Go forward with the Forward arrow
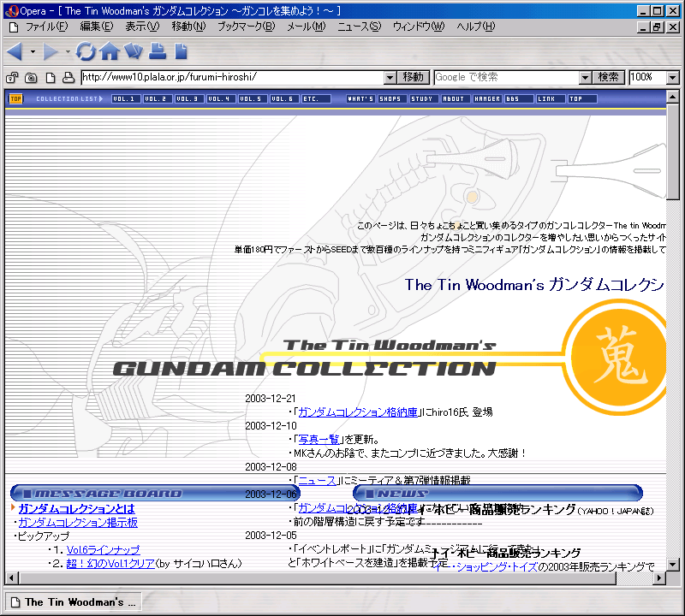685x616 pixels. pyautogui.click(x=51, y=51)
